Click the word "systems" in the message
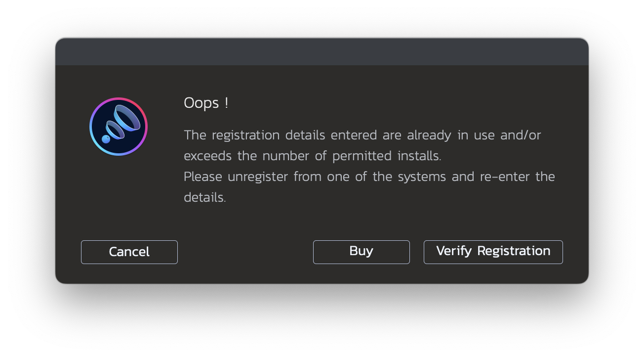This screenshot has height=357, width=644. [x=422, y=177]
